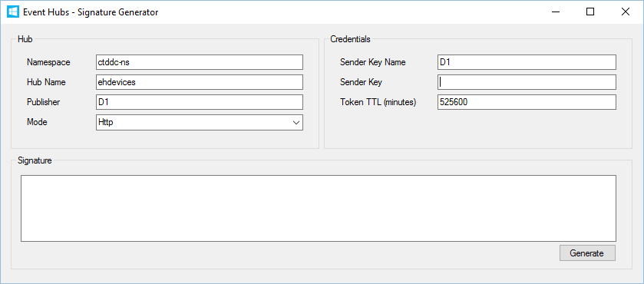Open the Mode dropdown arrow
This screenshot has height=284, width=644.
click(296, 123)
